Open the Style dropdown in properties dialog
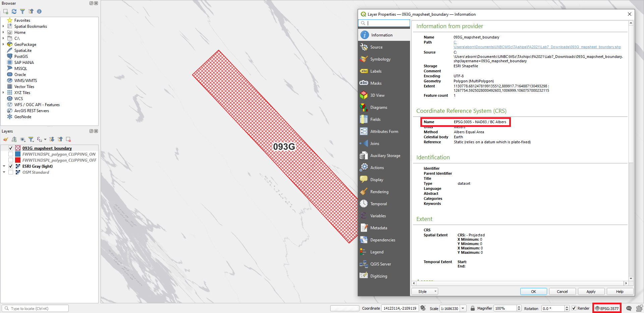 click(424, 291)
